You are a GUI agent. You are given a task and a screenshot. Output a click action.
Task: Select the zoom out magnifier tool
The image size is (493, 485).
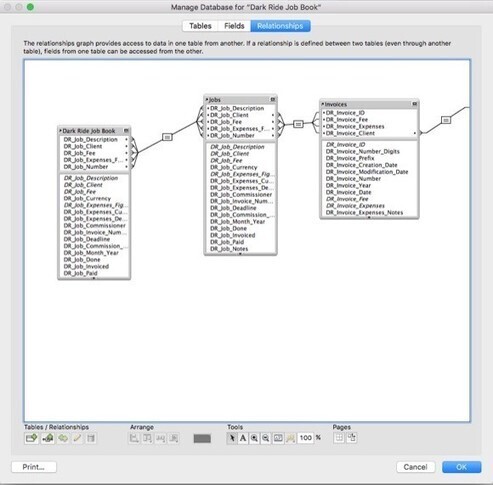tap(266, 438)
